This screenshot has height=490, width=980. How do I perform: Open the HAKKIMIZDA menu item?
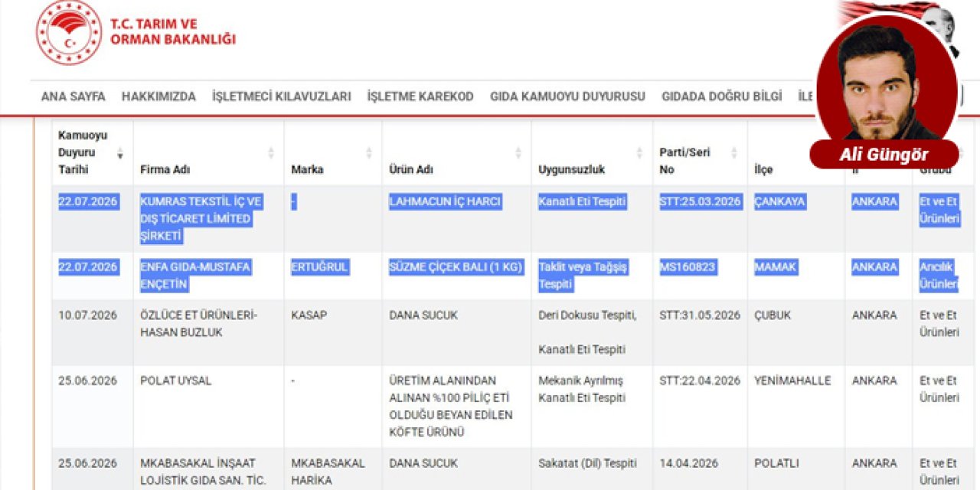click(158, 96)
